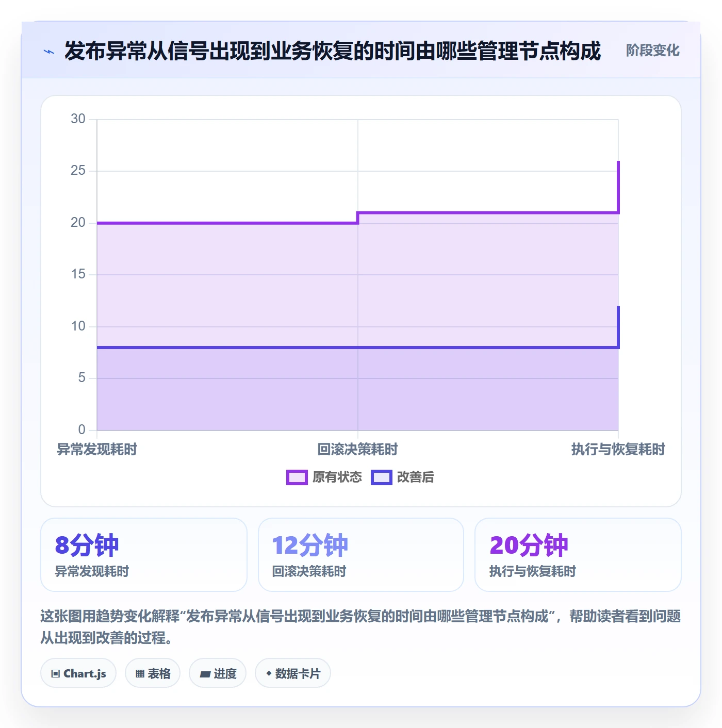Click the 异常发现耗时 x-axis label
Screen dimensions: 722x728
click(x=97, y=450)
